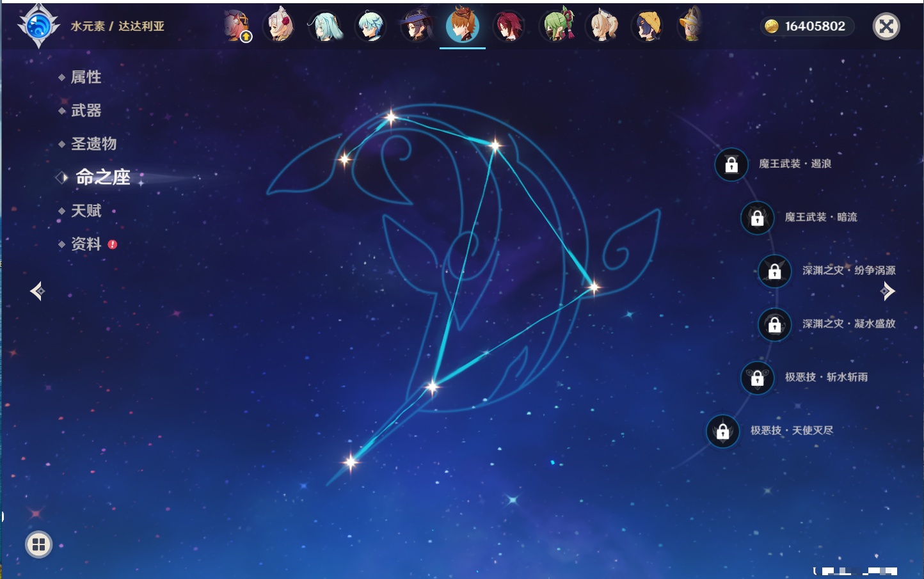
Task: Click the red alert badge beside 资料
Action: (113, 244)
